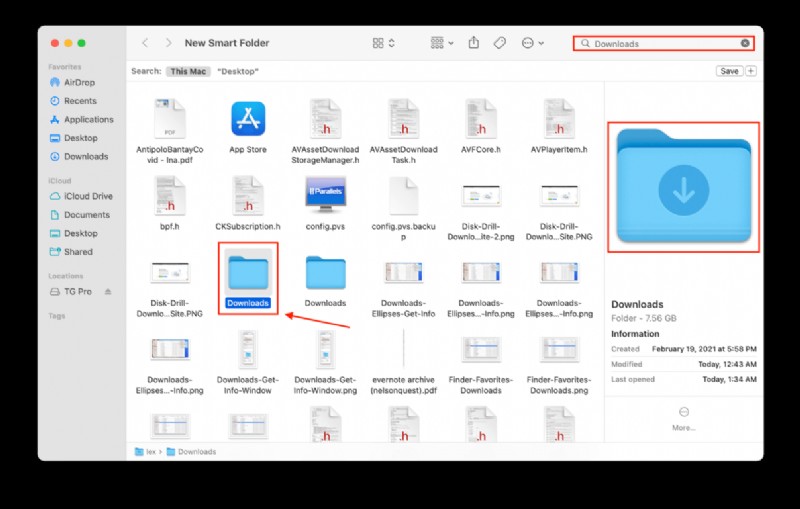Select Finder-Favorites-Downloads.png file
Screen dimensions: 800x509
559,365
